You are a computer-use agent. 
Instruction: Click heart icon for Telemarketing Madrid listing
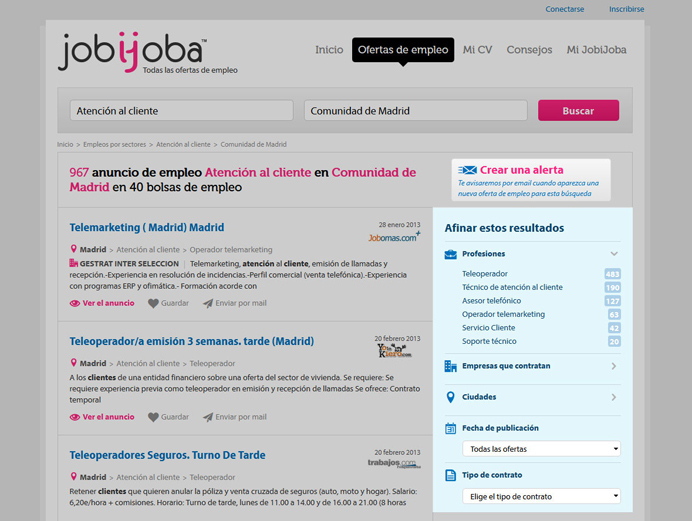pos(153,304)
